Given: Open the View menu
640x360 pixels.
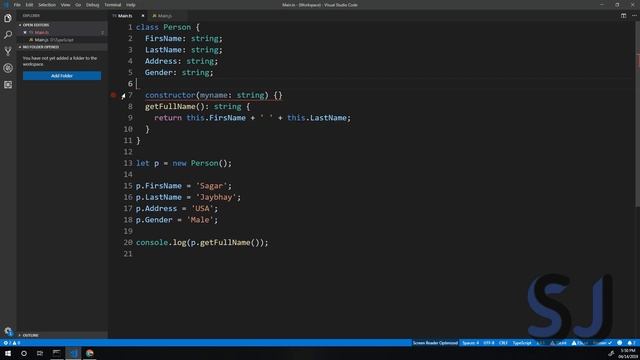Looking at the screenshot, I should point(65,5).
